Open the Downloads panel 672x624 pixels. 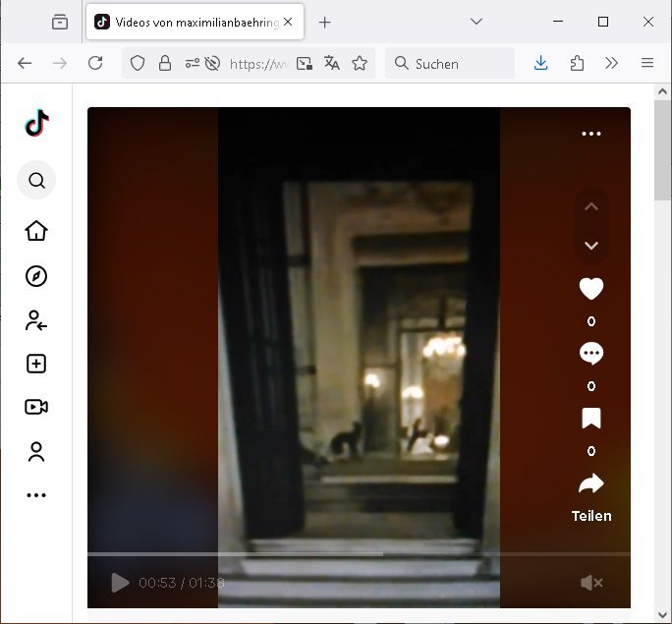tap(541, 64)
